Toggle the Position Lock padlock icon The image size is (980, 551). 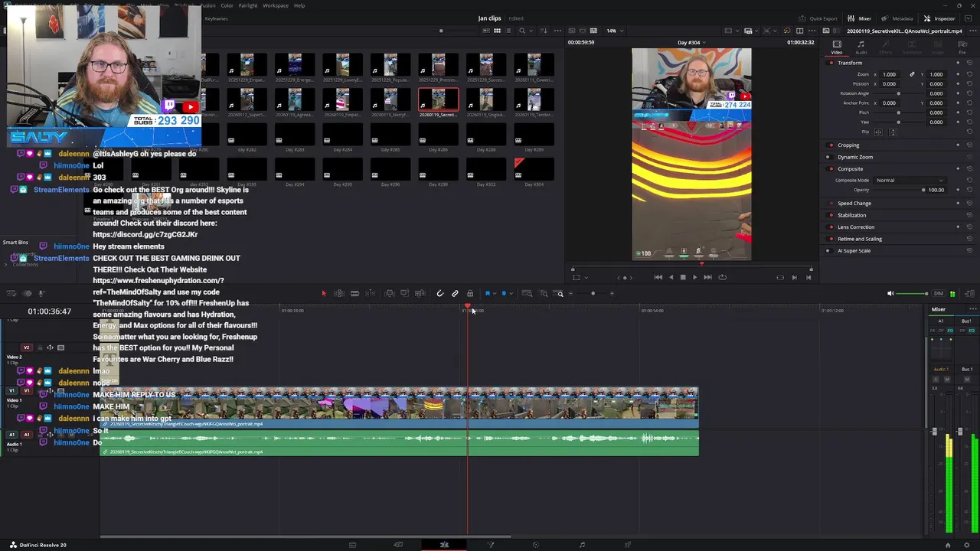pos(470,293)
